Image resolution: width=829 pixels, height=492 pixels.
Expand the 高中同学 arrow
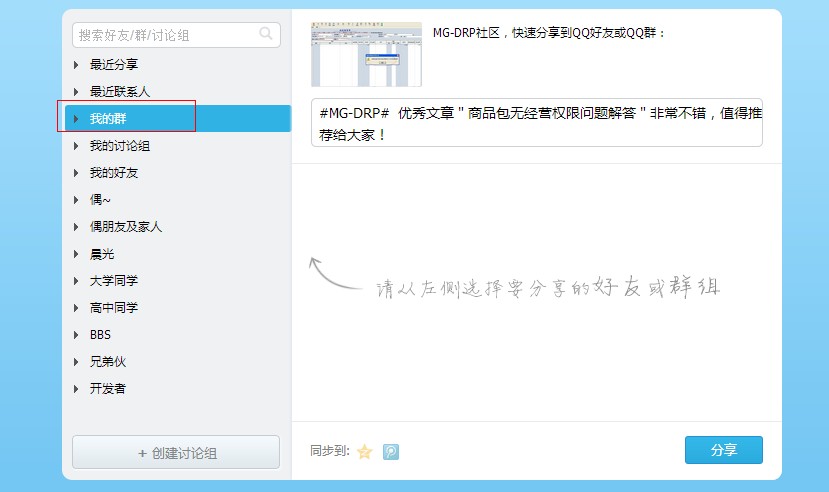[x=76, y=308]
